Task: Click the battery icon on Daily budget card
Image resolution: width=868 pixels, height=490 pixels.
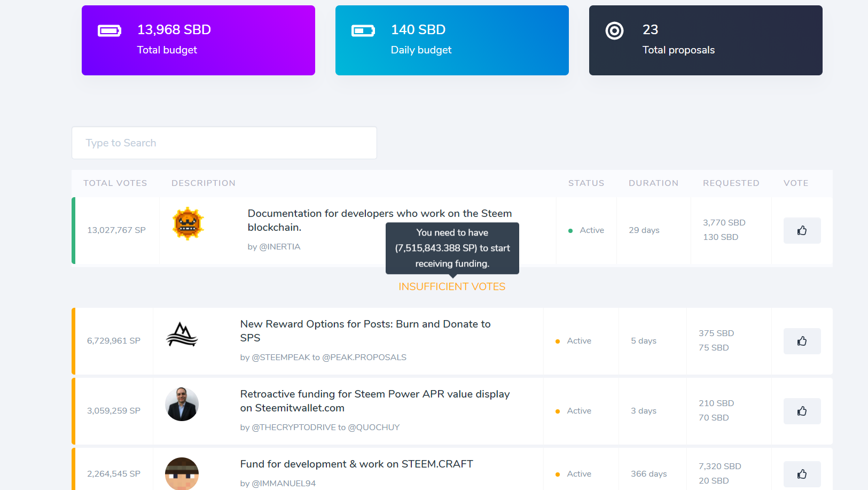Action: pos(363,31)
